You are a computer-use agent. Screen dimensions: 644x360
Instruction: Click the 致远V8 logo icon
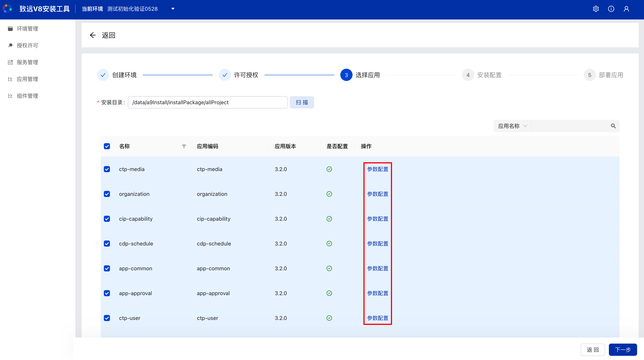[7, 9]
